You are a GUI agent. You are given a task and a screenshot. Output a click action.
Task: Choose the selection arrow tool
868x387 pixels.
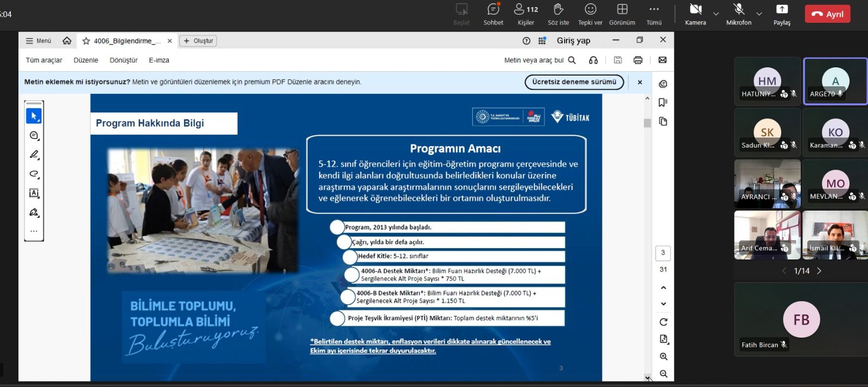[34, 116]
